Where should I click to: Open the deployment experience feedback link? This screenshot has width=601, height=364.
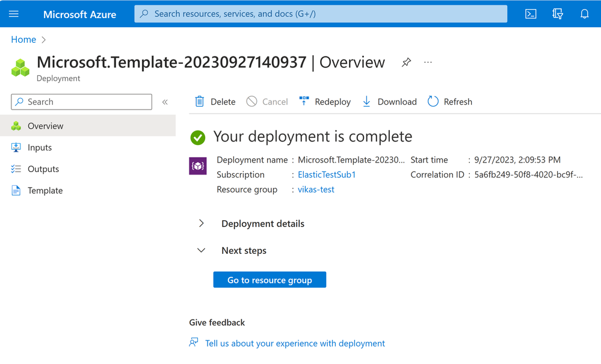(295, 344)
